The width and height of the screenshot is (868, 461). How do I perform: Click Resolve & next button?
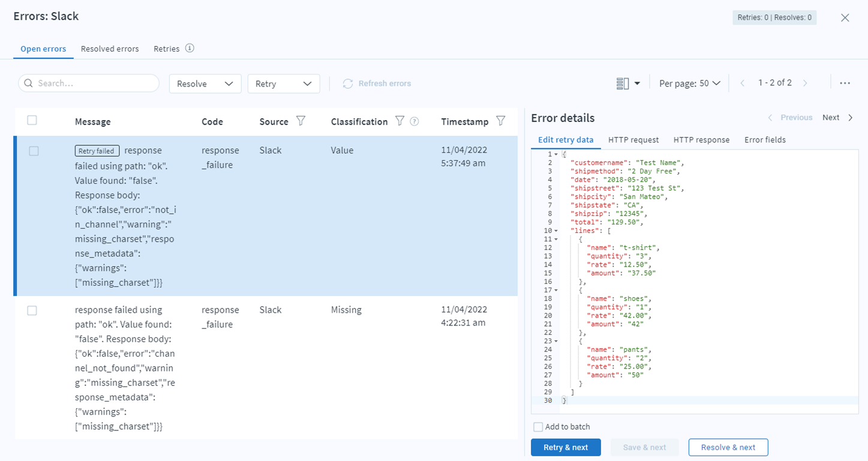(728, 447)
